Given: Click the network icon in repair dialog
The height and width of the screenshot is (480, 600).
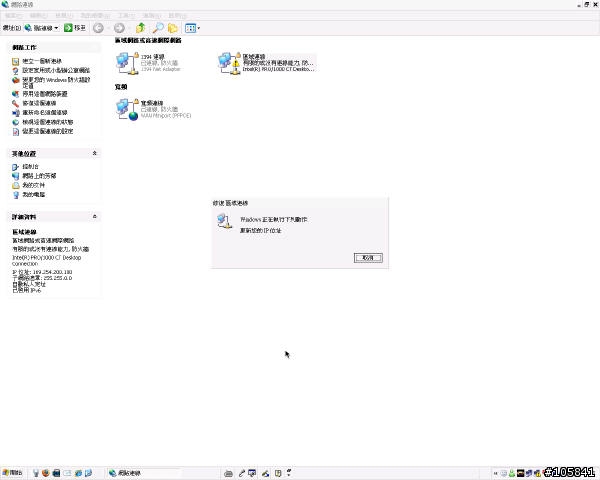Looking at the screenshot, I should tap(224, 221).
